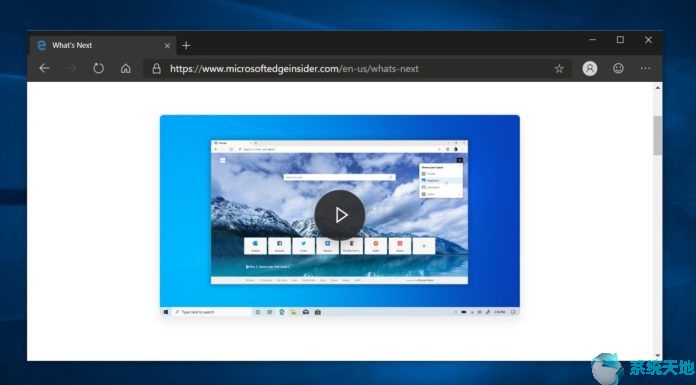Maximize the browser window
Viewport: 696px width, 385px height.
(x=620, y=40)
